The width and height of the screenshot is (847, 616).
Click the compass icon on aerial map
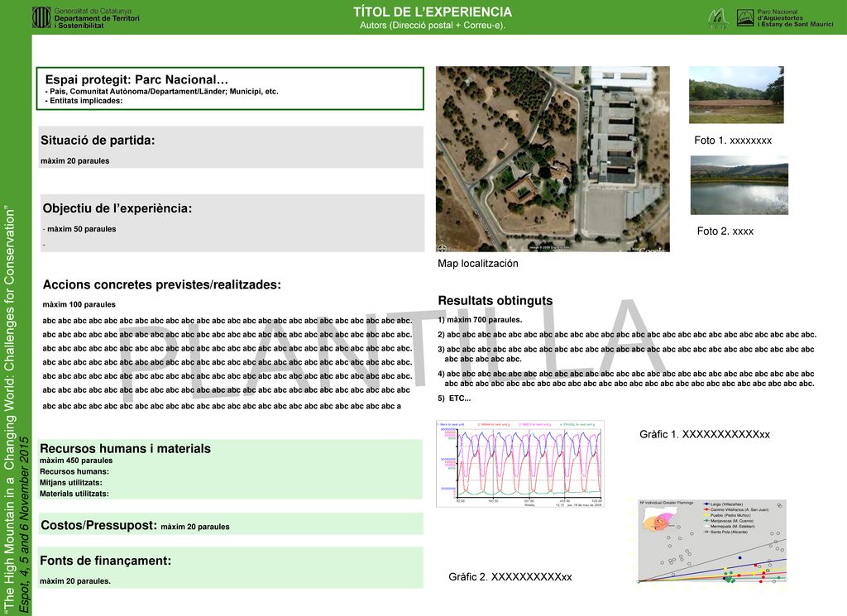(x=443, y=248)
